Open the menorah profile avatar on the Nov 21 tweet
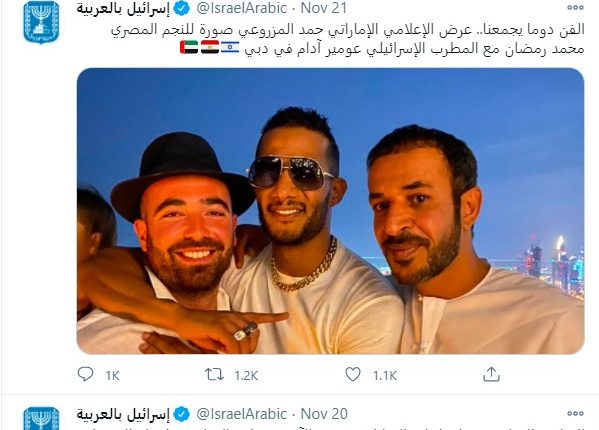 click(x=42, y=23)
